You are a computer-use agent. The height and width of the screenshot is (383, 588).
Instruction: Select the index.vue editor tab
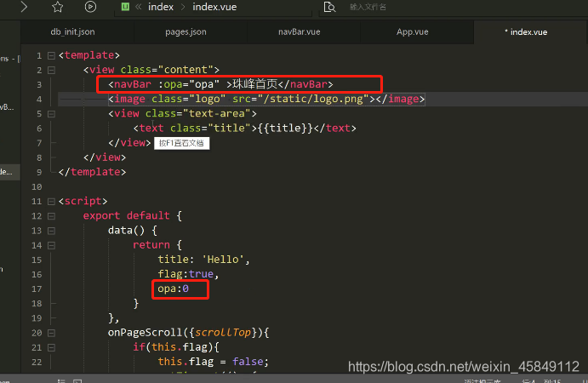pyautogui.click(x=526, y=32)
